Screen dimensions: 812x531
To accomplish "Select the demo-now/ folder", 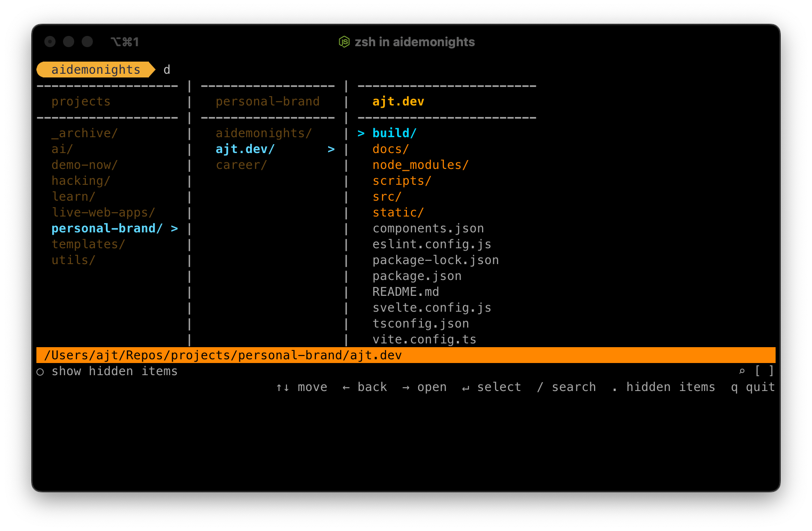I will point(84,165).
